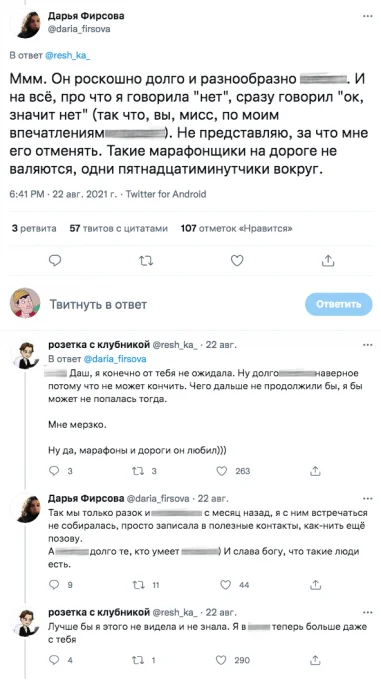Screen dimensions: 381x680
Task: Reply to the comment with 9 replies
Action: point(53,585)
